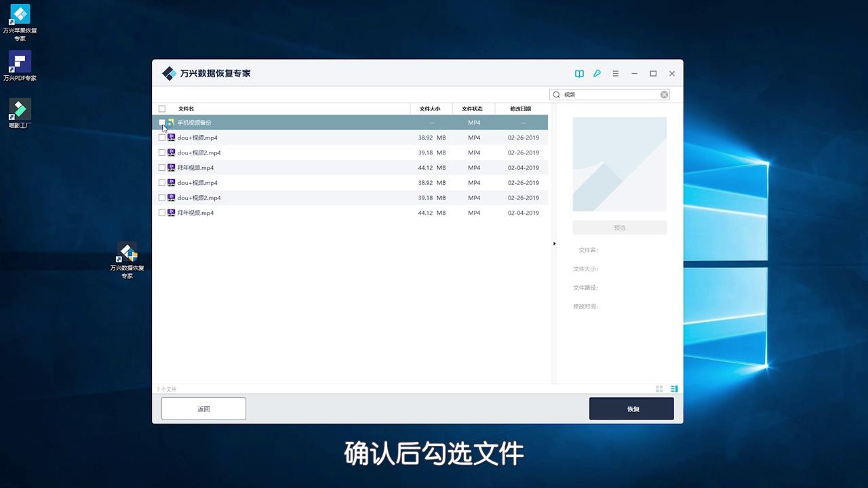Click the key-shaped activation icon

coord(597,73)
